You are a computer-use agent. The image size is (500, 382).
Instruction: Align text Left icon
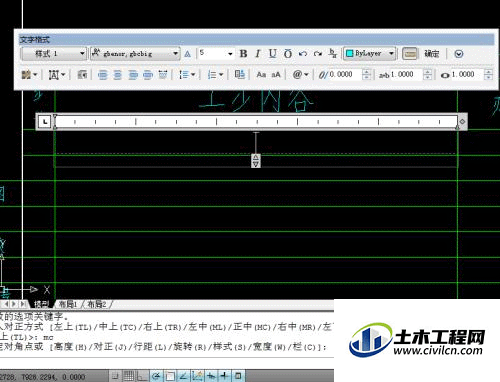(103, 75)
